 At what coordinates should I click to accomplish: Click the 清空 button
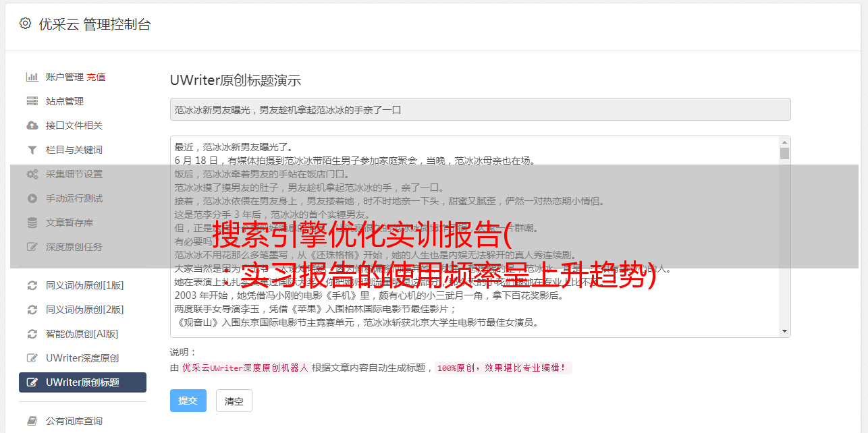coord(234,401)
